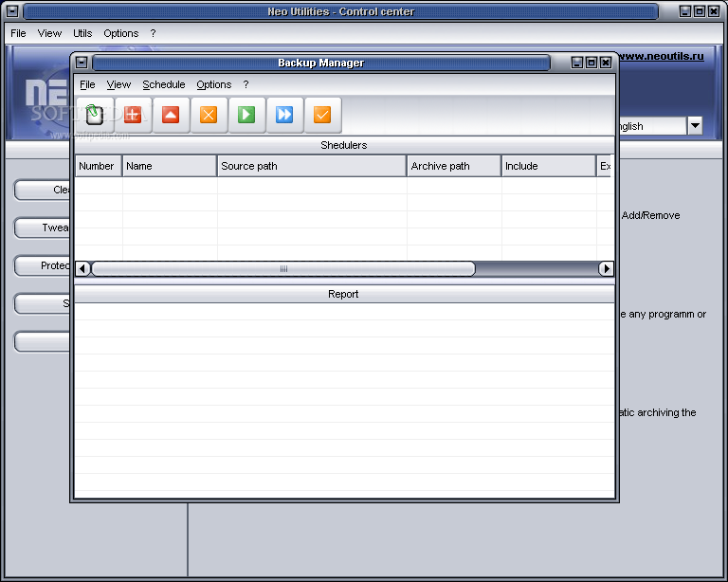
Task: Visit the www.neoutils.ru link
Action: point(661,56)
